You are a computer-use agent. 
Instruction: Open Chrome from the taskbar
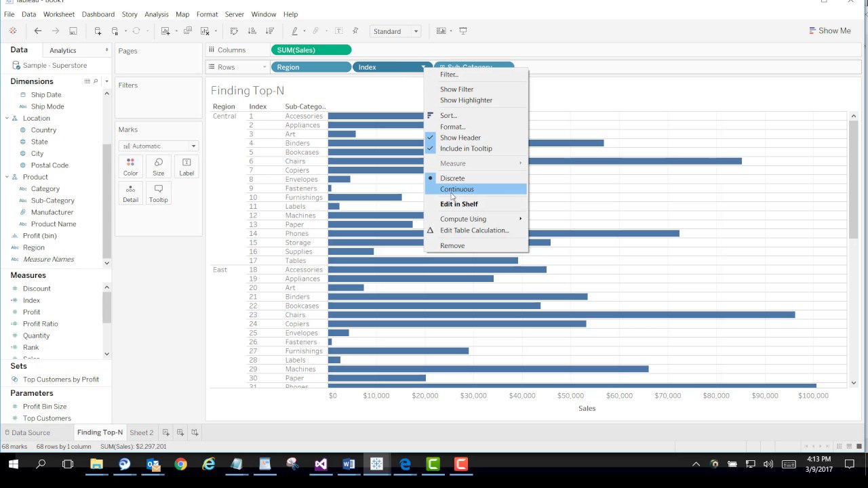point(180,464)
